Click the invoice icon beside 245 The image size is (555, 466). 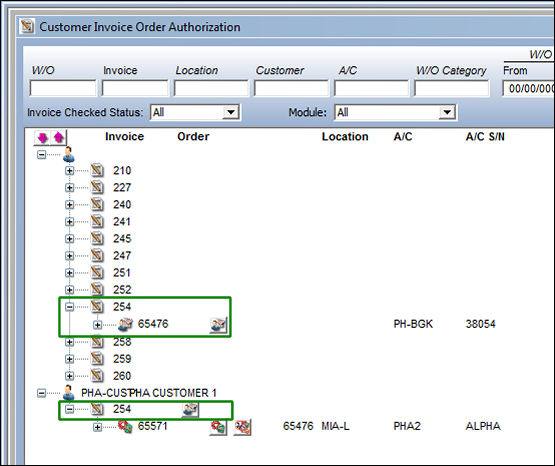97,238
